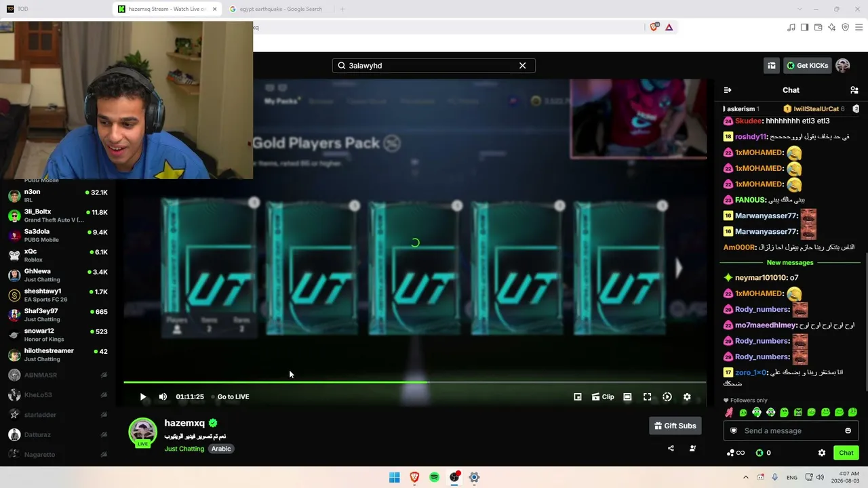Open Sa3dola channel in sidebar
Image resolution: width=868 pixels, height=488 pixels.
point(58,235)
